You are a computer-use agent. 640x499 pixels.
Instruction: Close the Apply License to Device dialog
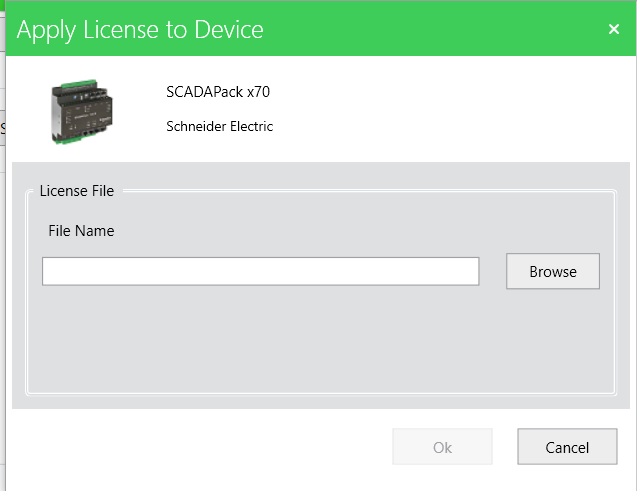point(613,29)
